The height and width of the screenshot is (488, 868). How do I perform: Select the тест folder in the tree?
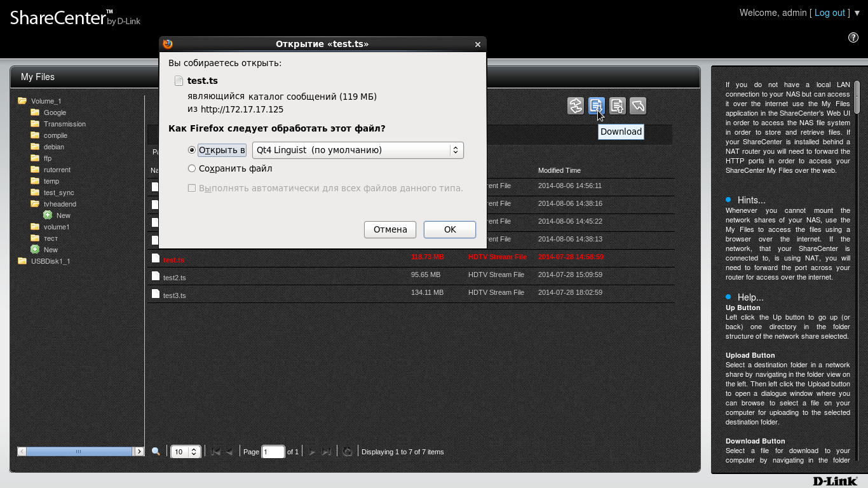pyautogui.click(x=51, y=238)
